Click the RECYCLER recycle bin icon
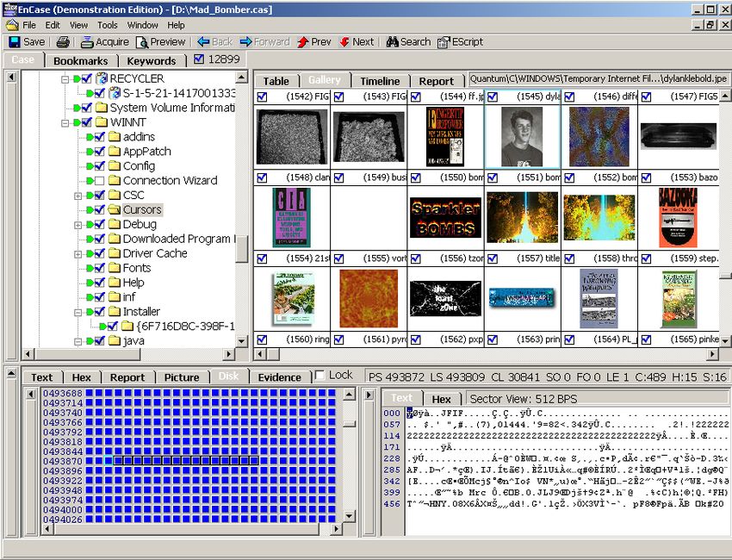The width and height of the screenshot is (732, 560). click(102, 78)
